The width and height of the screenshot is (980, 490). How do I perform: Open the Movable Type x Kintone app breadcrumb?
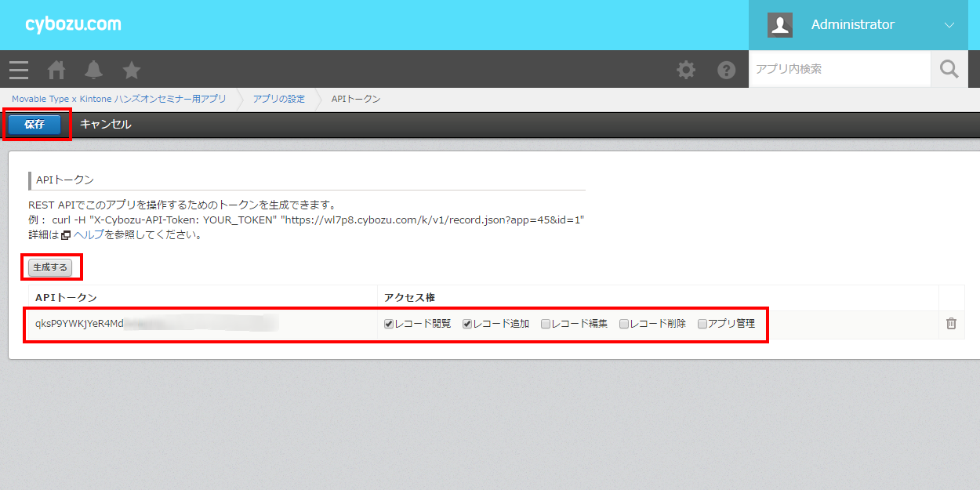[x=118, y=99]
